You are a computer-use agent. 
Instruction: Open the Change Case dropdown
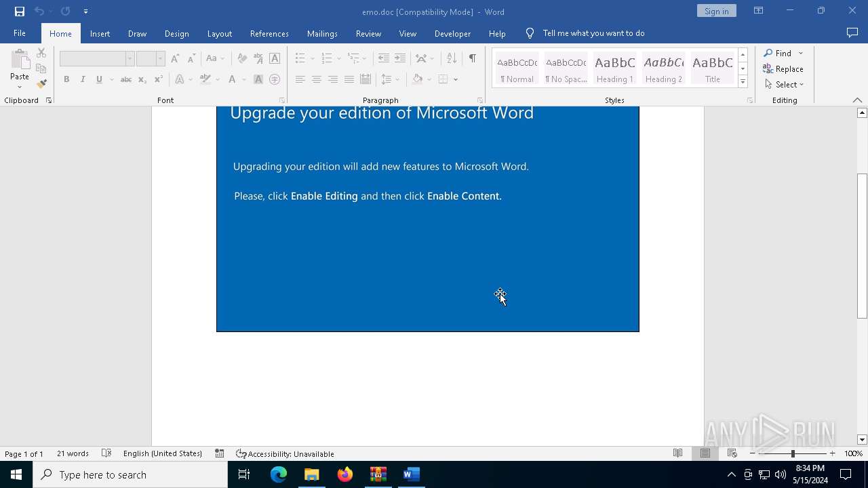pyautogui.click(x=216, y=58)
